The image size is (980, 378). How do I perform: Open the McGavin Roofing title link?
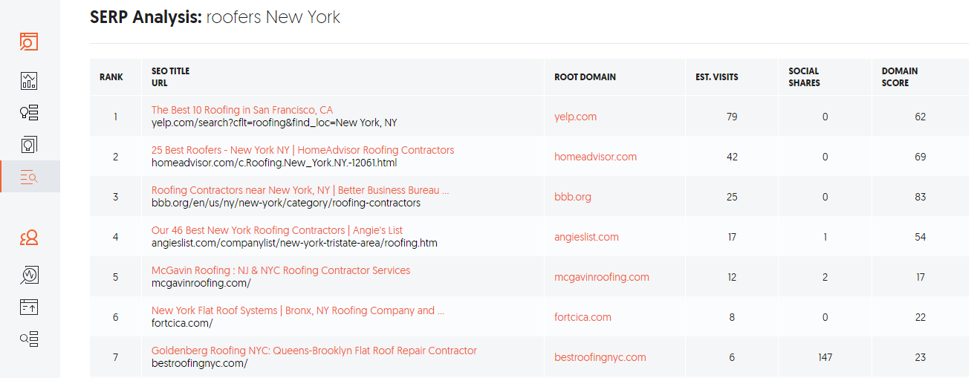tap(281, 270)
